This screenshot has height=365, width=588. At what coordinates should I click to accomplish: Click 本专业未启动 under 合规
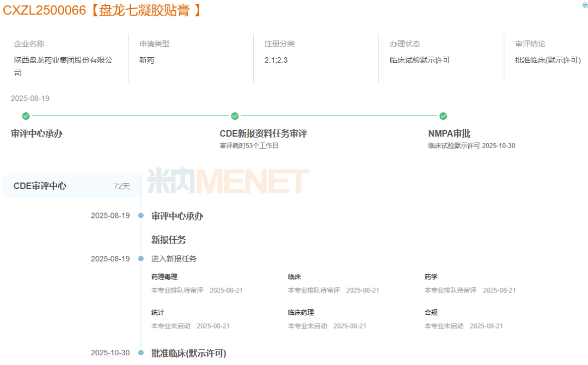[444, 326]
